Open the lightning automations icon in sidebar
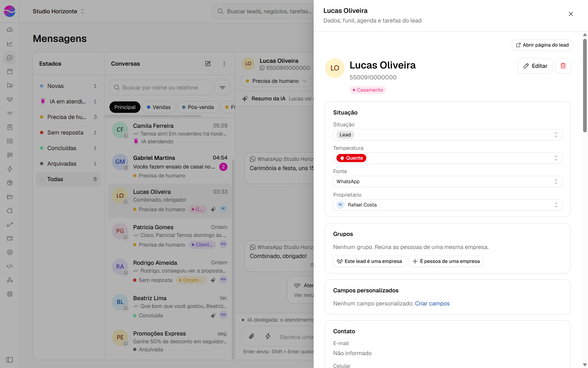 pos(10,169)
